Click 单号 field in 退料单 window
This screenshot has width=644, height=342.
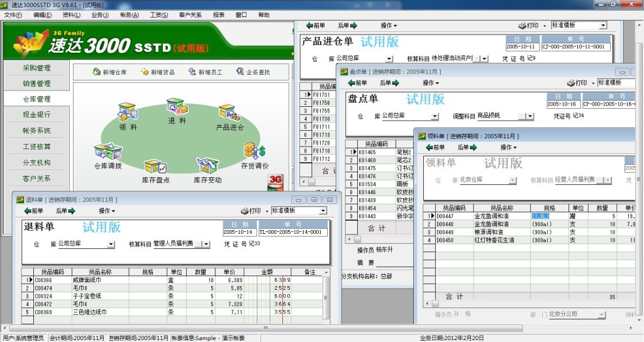(x=293, y=232)
